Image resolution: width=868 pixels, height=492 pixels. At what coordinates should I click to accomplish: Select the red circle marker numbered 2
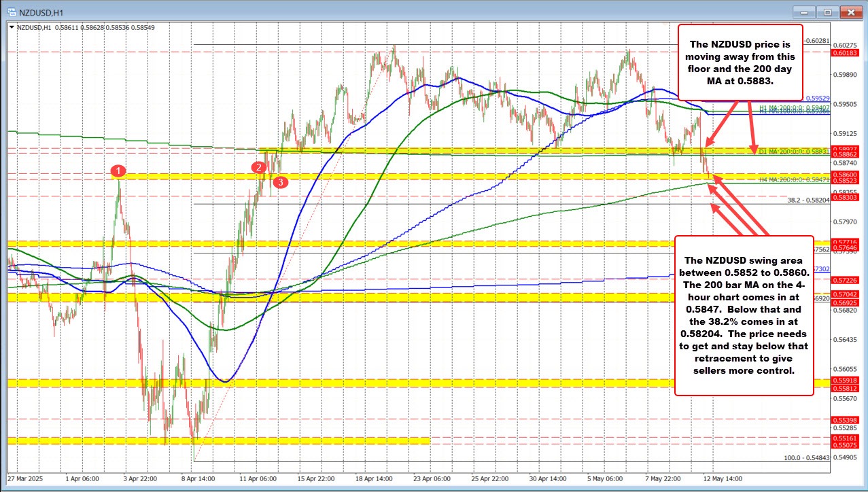(x=258, y=167)
